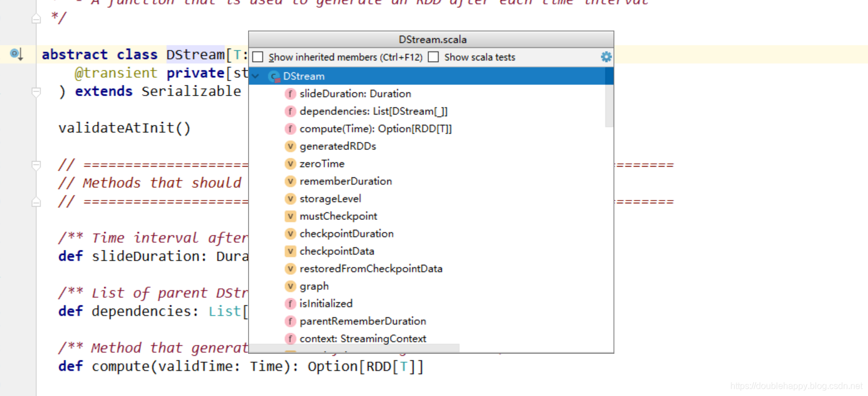Click checkpointDuration variable icon
The image size is (868, 396).
[290, 234]
